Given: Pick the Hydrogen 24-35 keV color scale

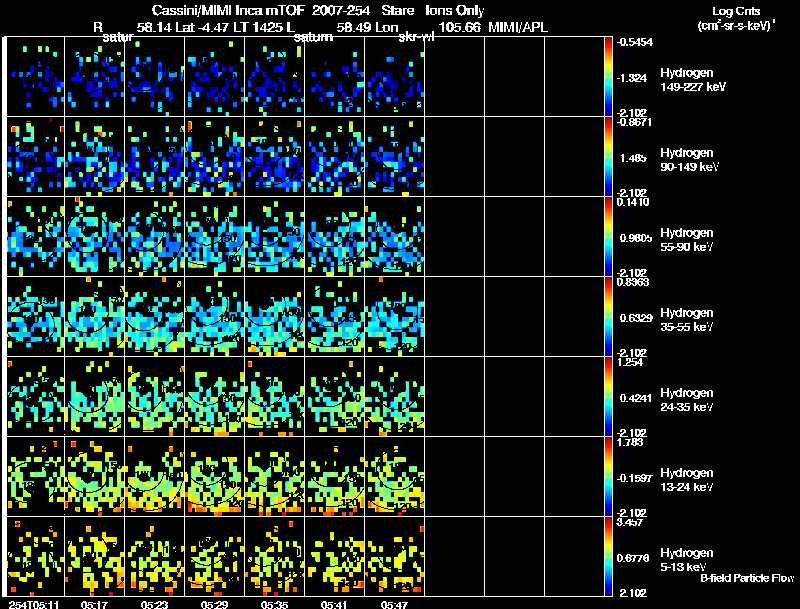Looking at the screenshot, I should coord(608,396).
